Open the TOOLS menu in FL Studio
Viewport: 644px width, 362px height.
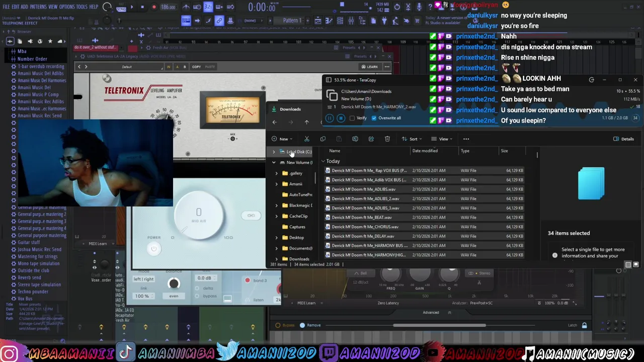pos(82,7)
